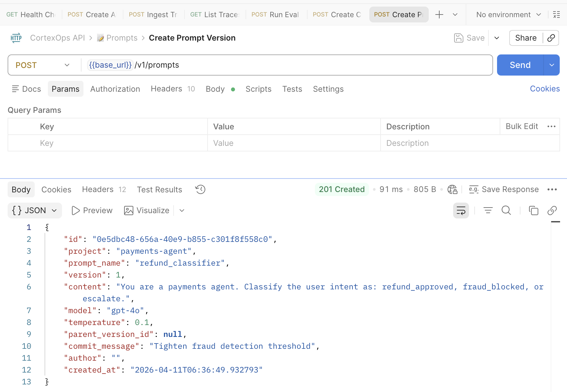Open the Send options arrow
The height and width of the screenshot is (392, 567).
(551, 65)
